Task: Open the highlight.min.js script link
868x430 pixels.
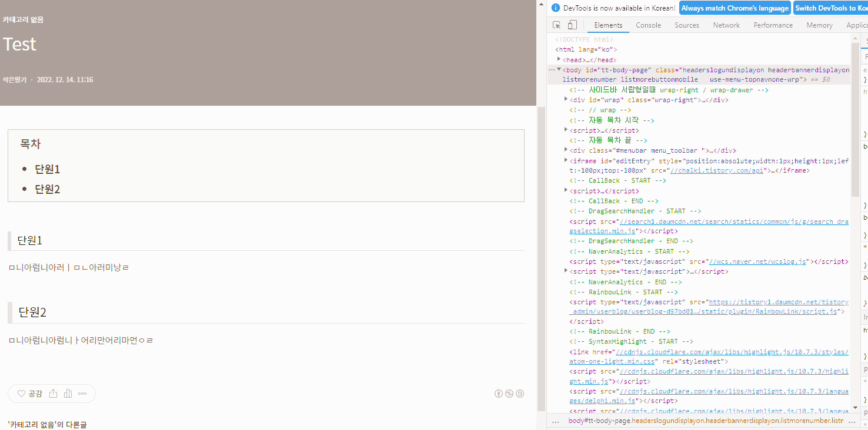Action: click(x=709, y=377)
